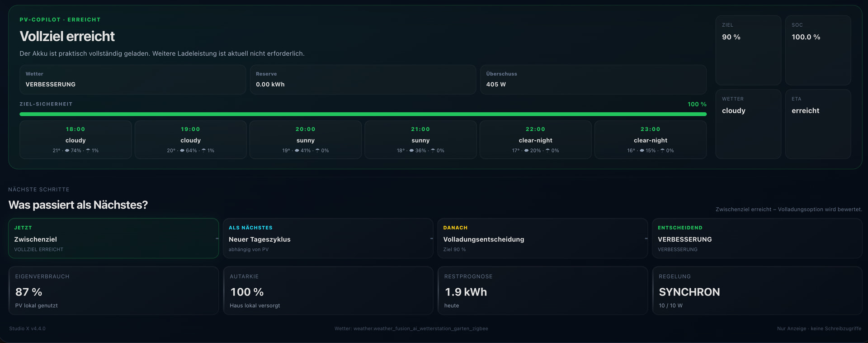Click the "NÄCHSTE SCHRITTE" section label
Viewport: 868px width, 343px height.
39,190
